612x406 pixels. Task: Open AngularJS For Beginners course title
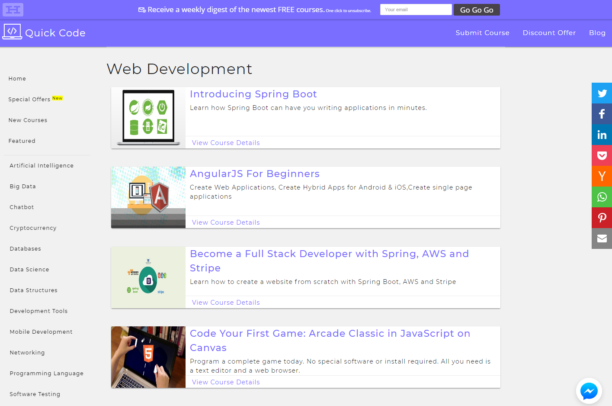254,174
